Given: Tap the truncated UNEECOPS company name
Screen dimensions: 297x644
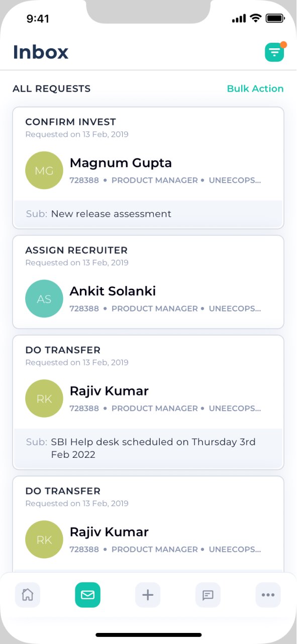Looking at the screenshot, I should coord(235,180).
